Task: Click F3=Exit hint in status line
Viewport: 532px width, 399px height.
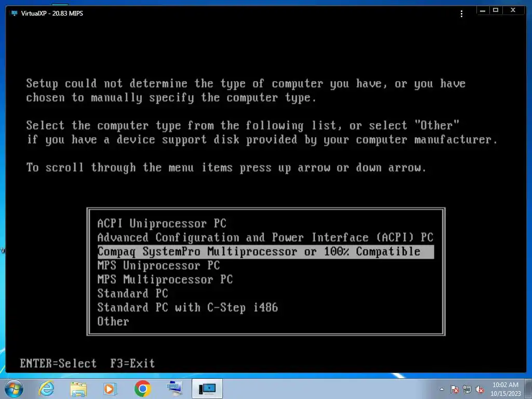Action: click(132, 363)
